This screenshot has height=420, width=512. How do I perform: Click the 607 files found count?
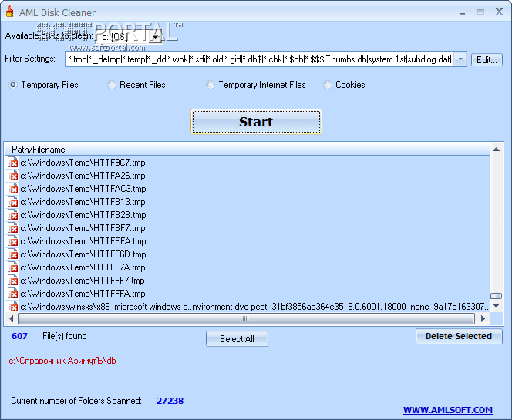point(19,336)
